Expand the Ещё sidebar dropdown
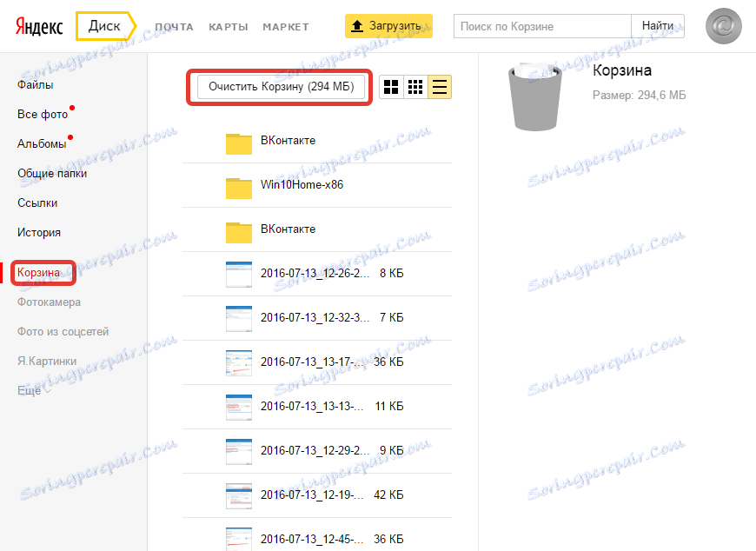The height and width of the screenshot is (551, 756). (x=34, y=390)
